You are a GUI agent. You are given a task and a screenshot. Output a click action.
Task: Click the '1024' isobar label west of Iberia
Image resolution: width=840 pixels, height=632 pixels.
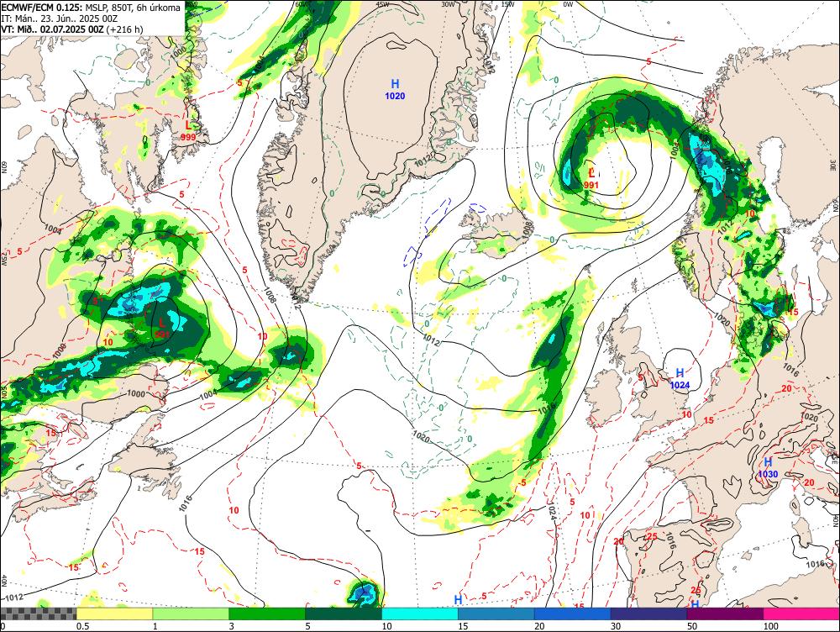(553, 513)
